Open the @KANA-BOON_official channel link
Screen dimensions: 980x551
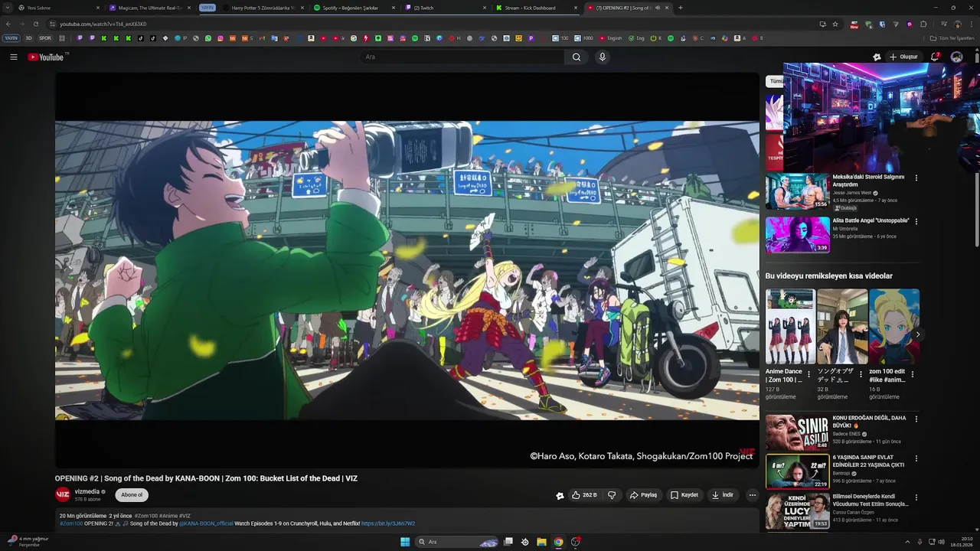click(206, 523)
